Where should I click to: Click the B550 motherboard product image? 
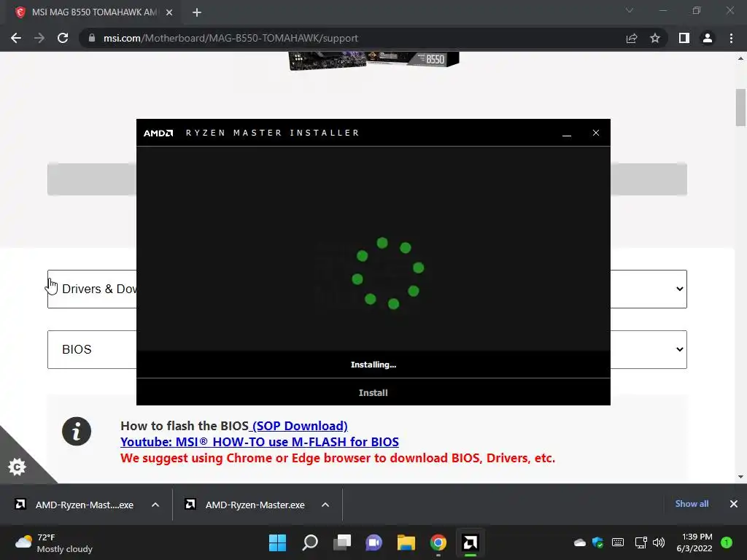click(x=374, y=61)
